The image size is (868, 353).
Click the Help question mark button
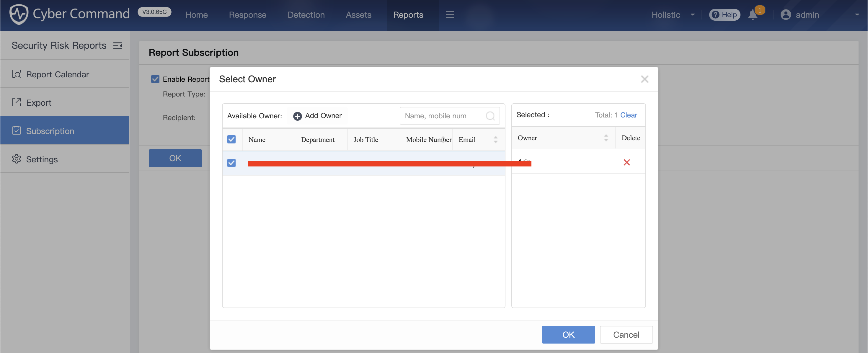[x=724, y=15]
